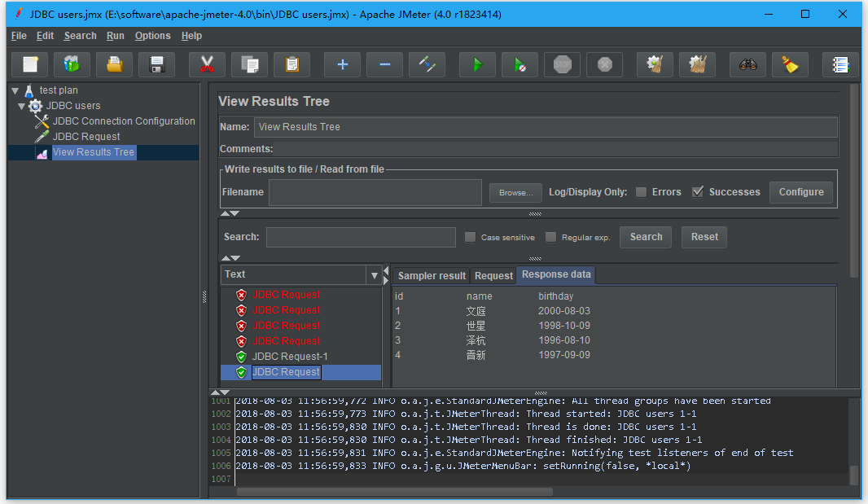This screenshot has width=868, height=504.
Task: Open the Options menu
Action: pos(152,36)
